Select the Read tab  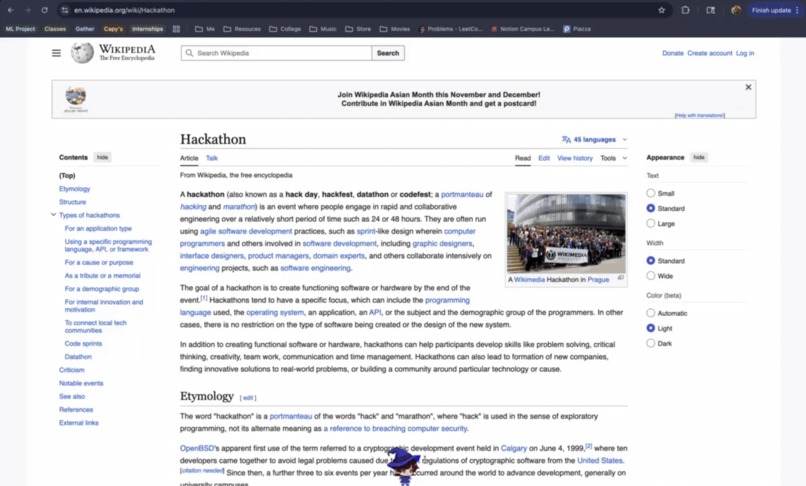[x=523, y=158]
